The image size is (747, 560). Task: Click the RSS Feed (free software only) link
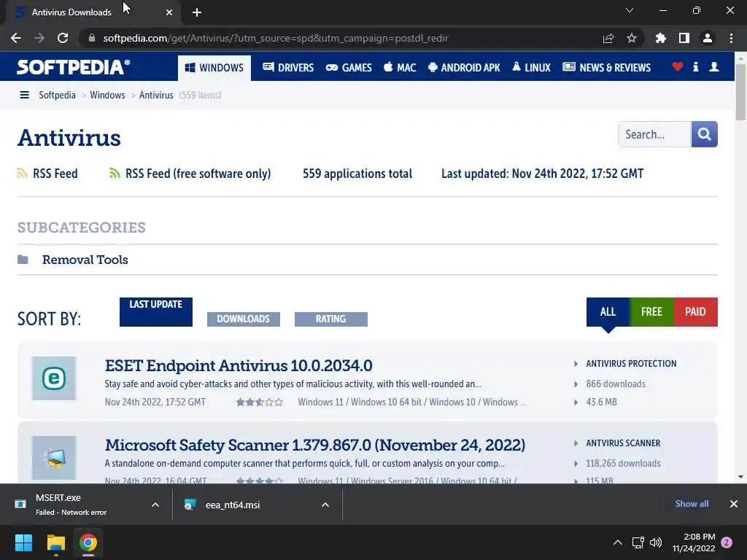click(x=198, y=174)
